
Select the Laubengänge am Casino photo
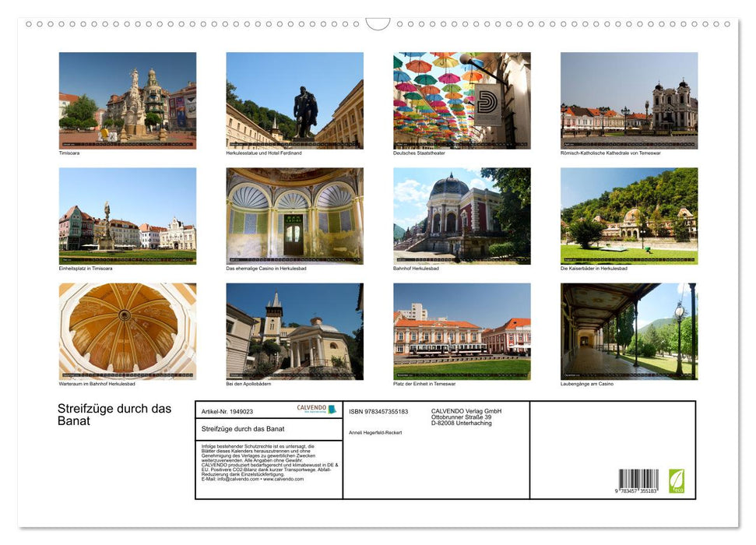click(629, 332)
